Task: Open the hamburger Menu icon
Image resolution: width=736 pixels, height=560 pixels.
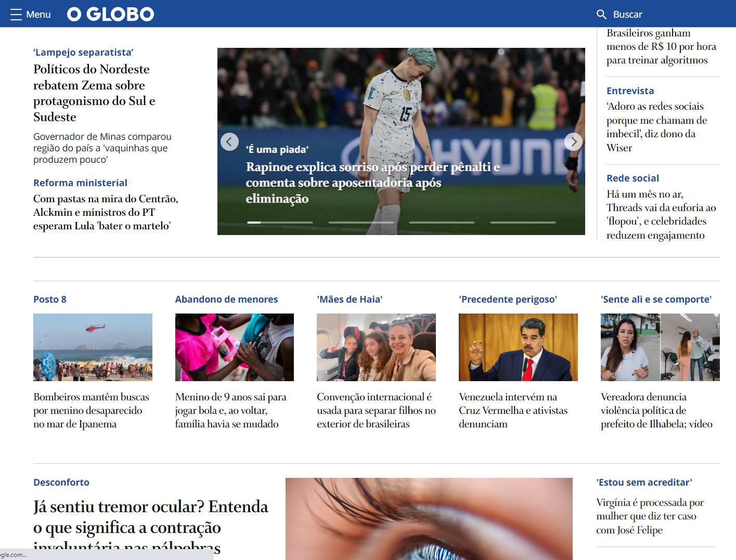Action: (x=16, y=14)
